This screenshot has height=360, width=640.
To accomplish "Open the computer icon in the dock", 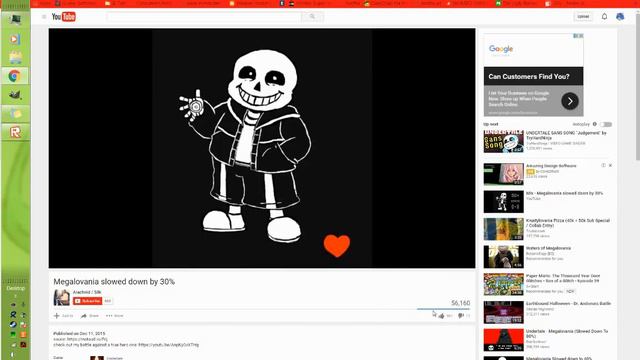I will pyautogui.click(x=16, y=20).
